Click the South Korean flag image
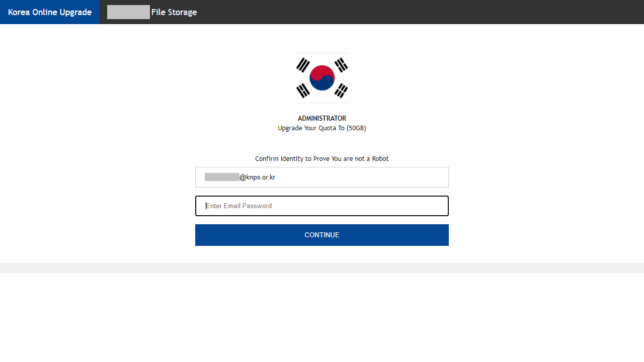The image size is (644, 362). click(322, 78)
